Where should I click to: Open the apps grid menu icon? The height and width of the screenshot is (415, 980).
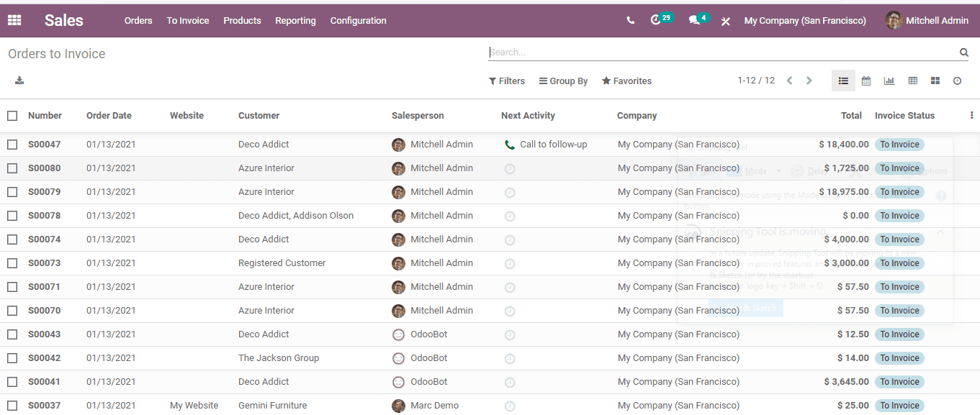click(x=14, y=20)
